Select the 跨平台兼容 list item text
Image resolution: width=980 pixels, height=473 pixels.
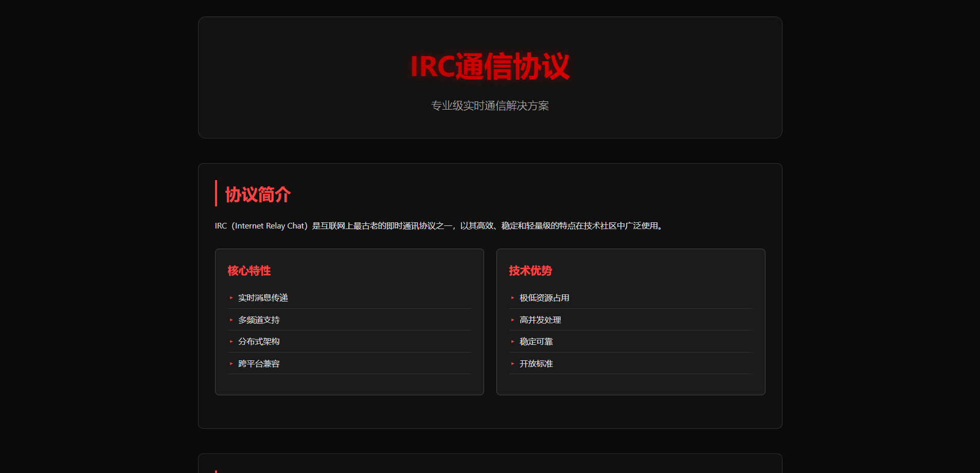click(259, 364)
